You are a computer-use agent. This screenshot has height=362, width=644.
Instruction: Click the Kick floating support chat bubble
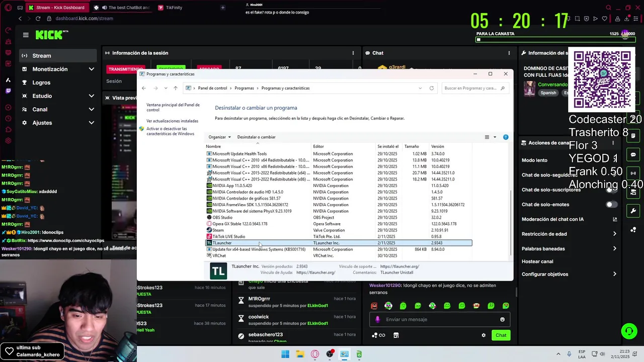629,331
